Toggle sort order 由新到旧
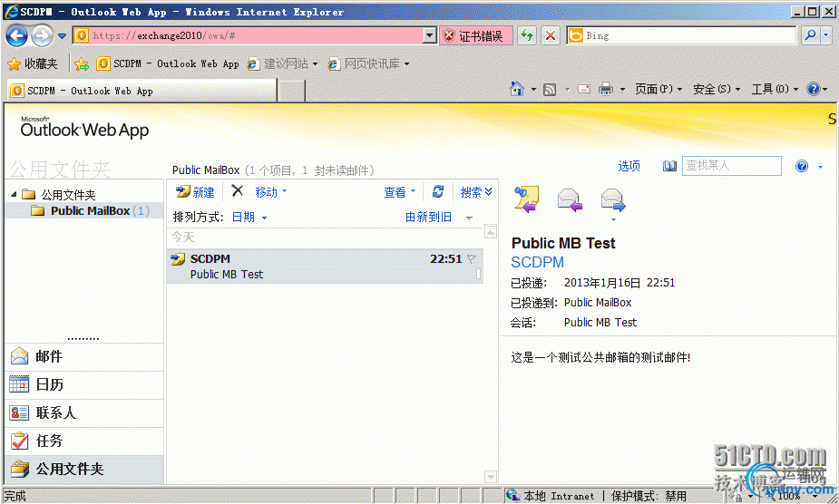 [428, 217]
